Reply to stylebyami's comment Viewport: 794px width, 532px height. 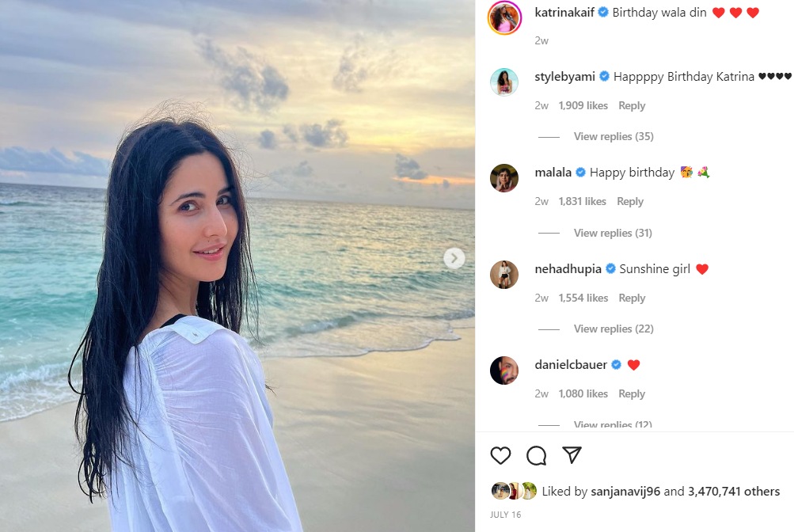(x=632, y=106)
